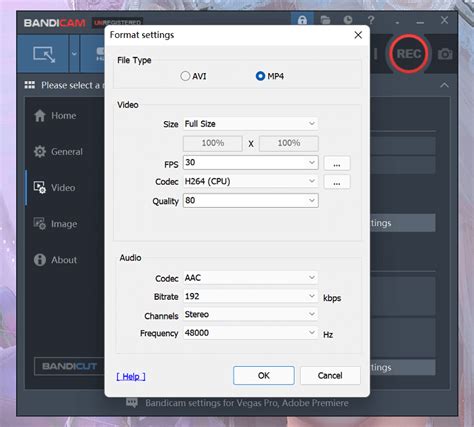Open the Help link in dialog
The width and height of the screenshot is (474, 427).
pyautogui.click(x=131, y=377)
